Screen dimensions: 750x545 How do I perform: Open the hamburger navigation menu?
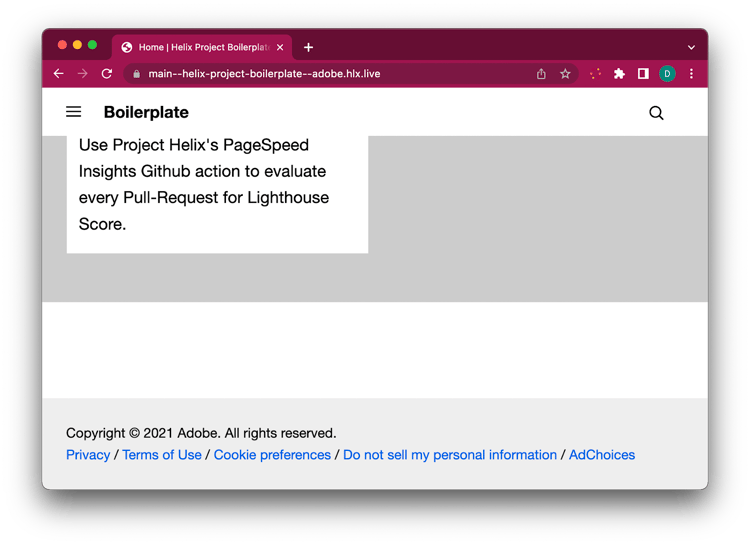coord(73,113)
